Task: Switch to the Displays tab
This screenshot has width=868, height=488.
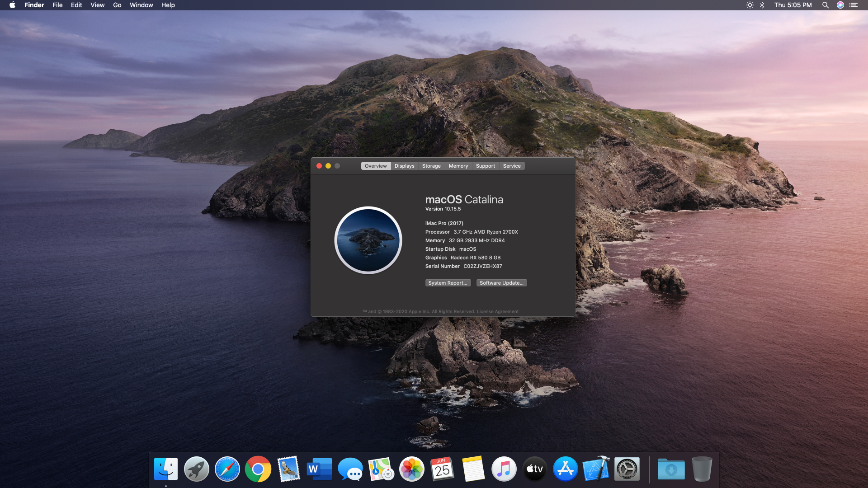Action: click(404, 166)
